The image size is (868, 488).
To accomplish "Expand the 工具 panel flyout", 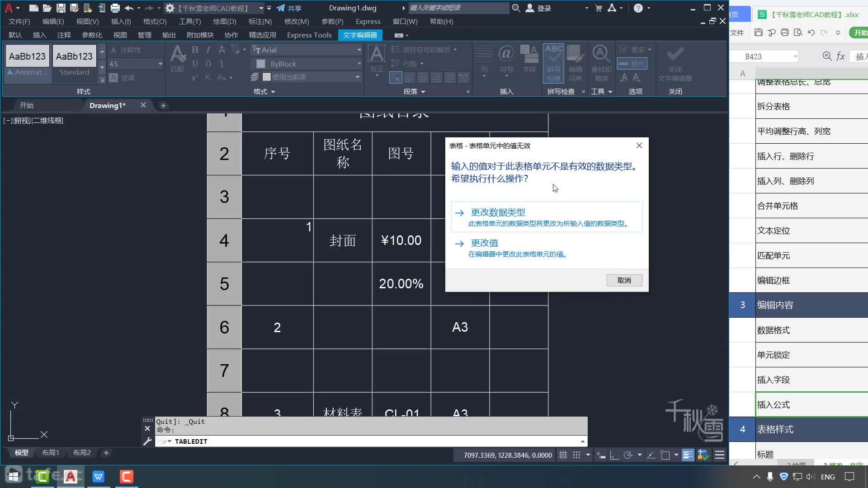I will tap(602, 92).
